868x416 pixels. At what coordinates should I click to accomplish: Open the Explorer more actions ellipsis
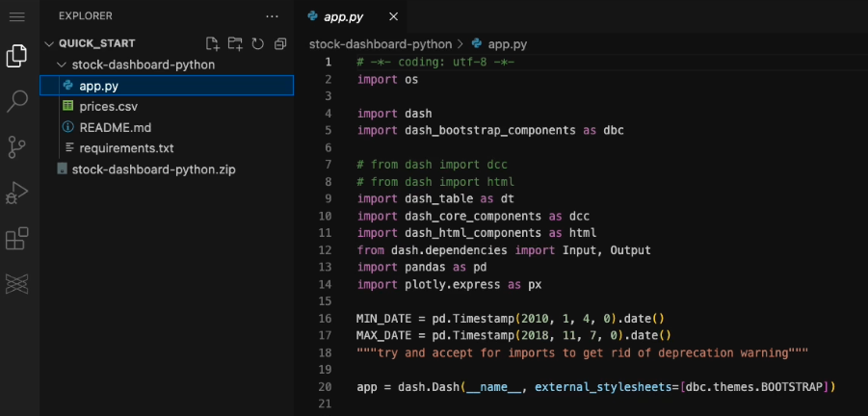point(273,16)
